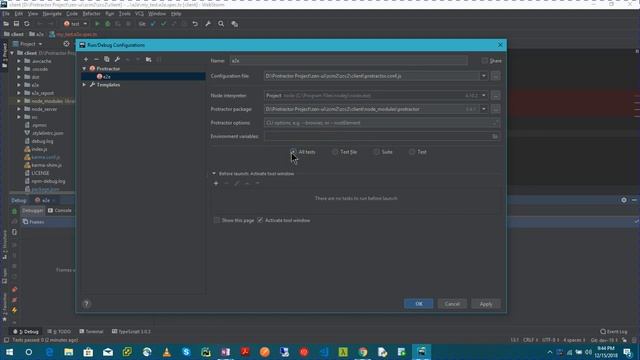This screenshot has height=360, width=640.
Task: Switch to the Console tab in the Debug panel
Action: [60, 211]
